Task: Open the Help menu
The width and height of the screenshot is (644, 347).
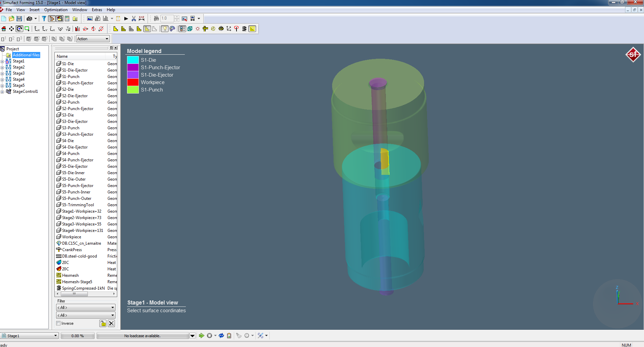Action: [111, 10]
